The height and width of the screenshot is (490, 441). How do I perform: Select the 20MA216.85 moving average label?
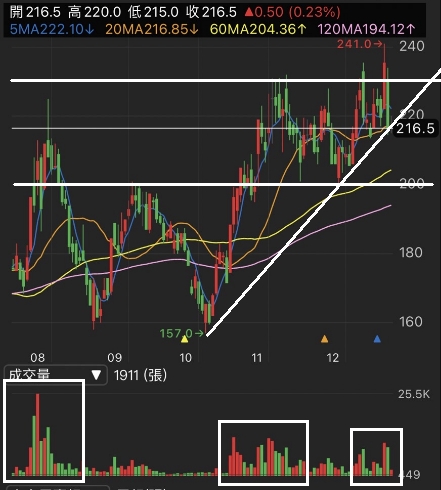point(152,29)
